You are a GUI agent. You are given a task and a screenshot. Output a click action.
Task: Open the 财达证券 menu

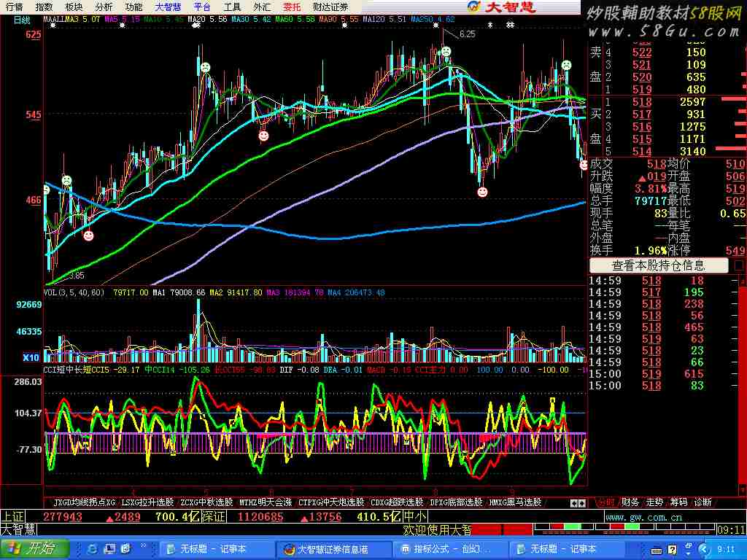[x=330, y=7]
